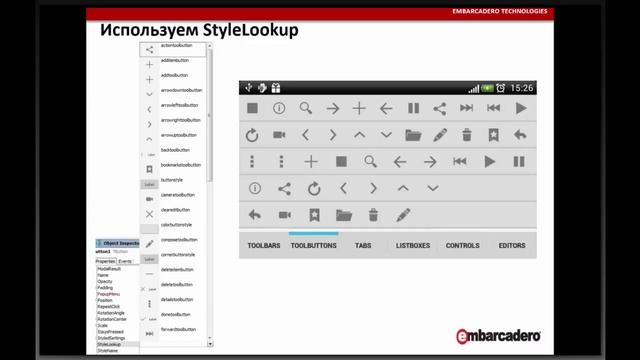Tap the refresh icon at the start of the second row
640x360 pixels.
point(252,135)
